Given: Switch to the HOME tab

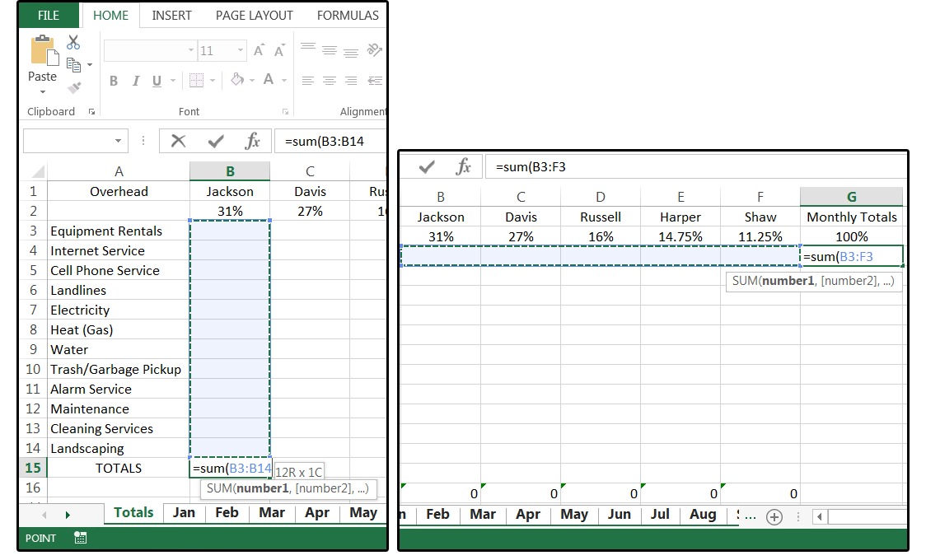Looking at the screenshot, I should point(110,16).
